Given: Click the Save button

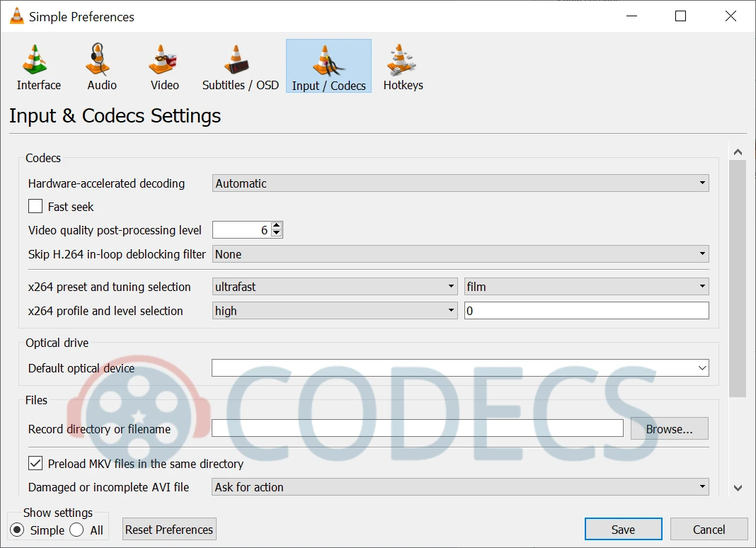Looking at the screenshot, I should point(623,530).
